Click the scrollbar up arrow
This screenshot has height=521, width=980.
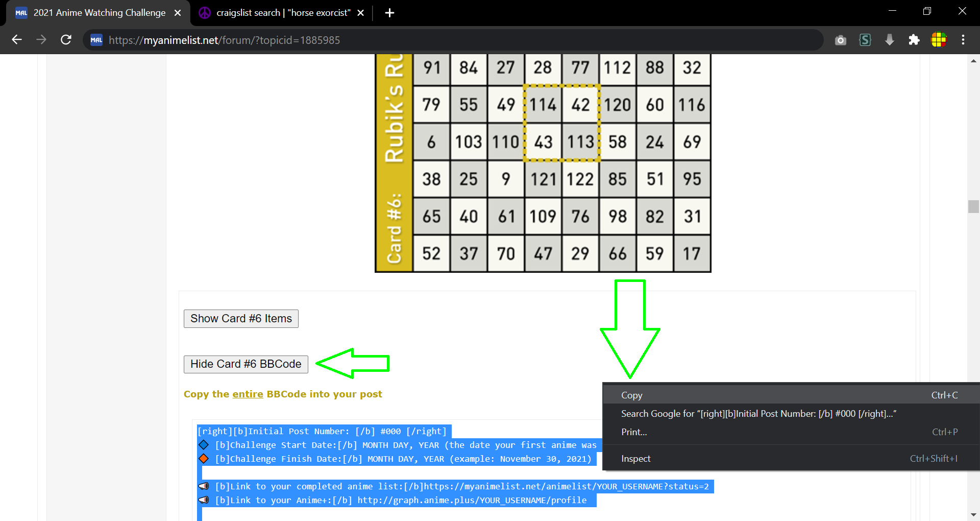(x=973, y=61)
